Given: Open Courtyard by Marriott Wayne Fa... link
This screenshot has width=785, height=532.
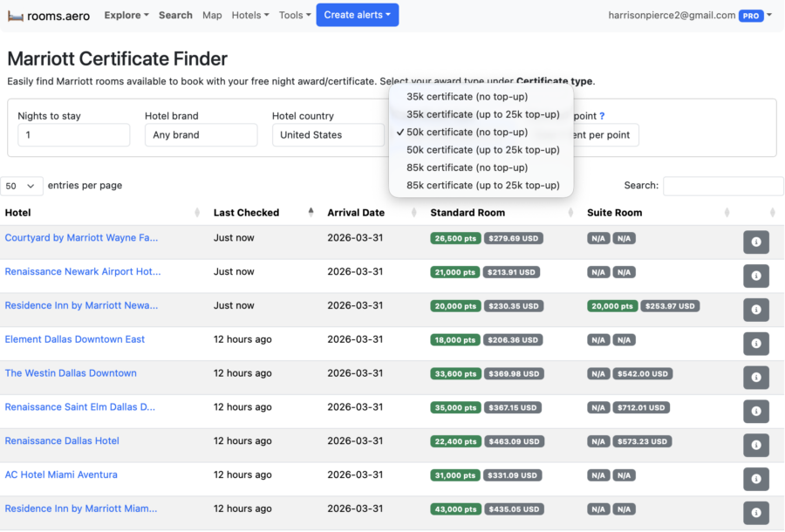Looking at the screenshot, I should (x=81, y=238).
